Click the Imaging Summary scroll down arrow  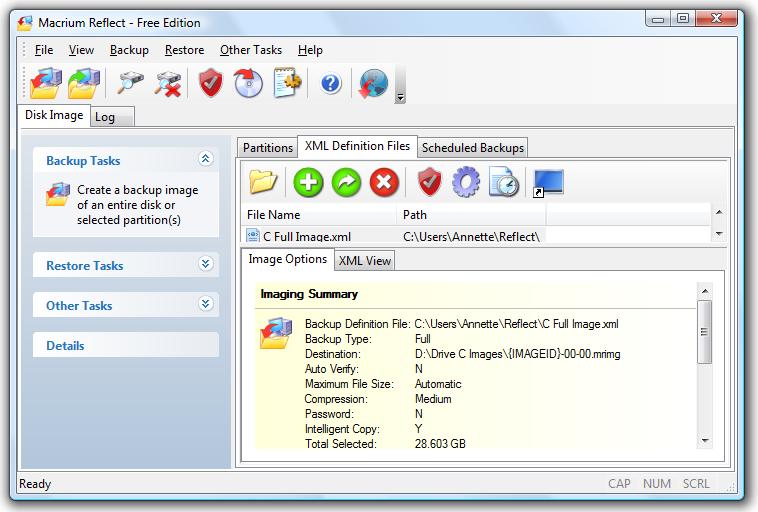pyautogui.click(x=705, y=441)
